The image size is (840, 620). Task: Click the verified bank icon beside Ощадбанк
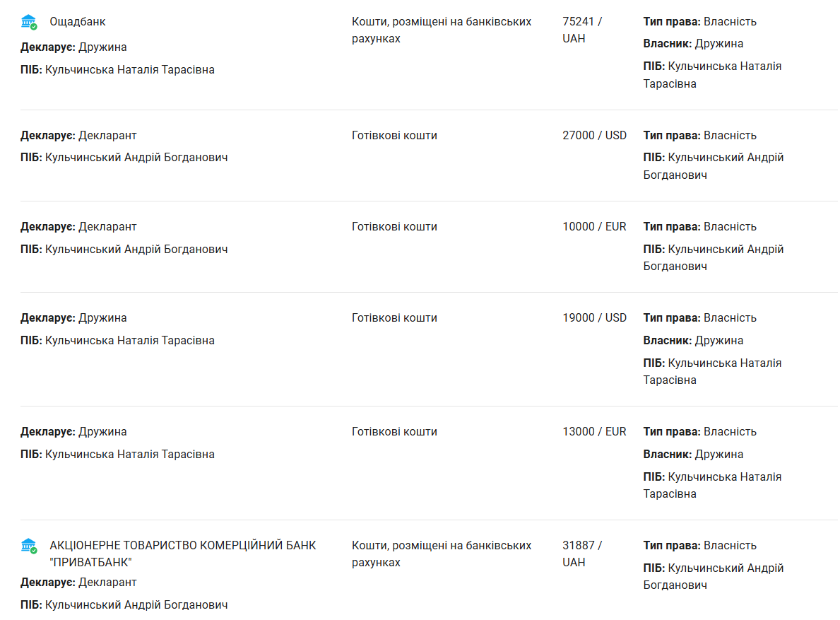pyautogui.click(x=29, y=22)
